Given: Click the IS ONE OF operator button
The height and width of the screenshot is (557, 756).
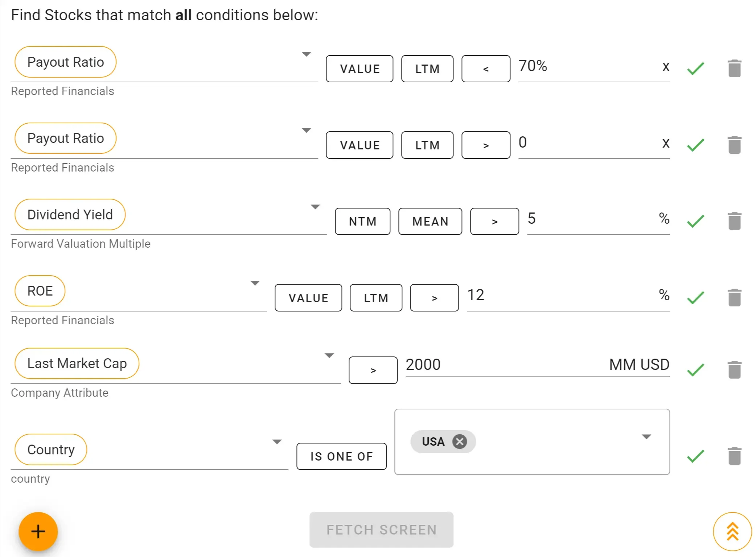Looking at the screenshot, I should click(x=341, y=456).
